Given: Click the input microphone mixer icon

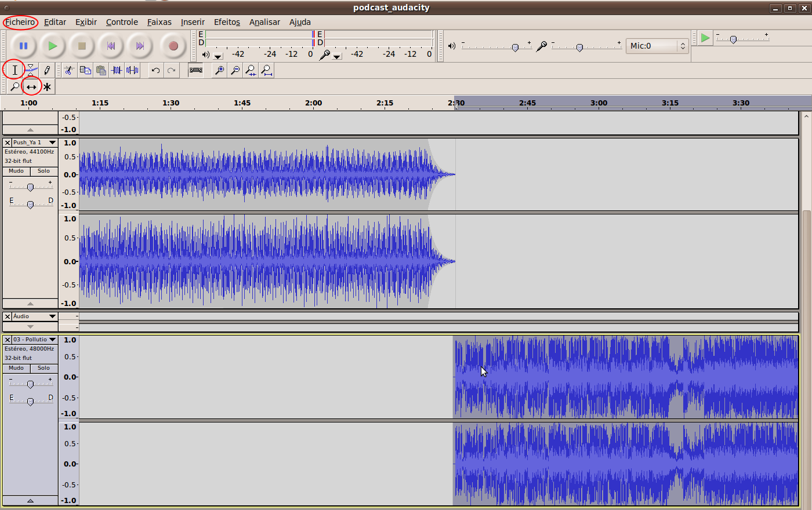Looking at the screenshot, I should (x=542, y=46).
